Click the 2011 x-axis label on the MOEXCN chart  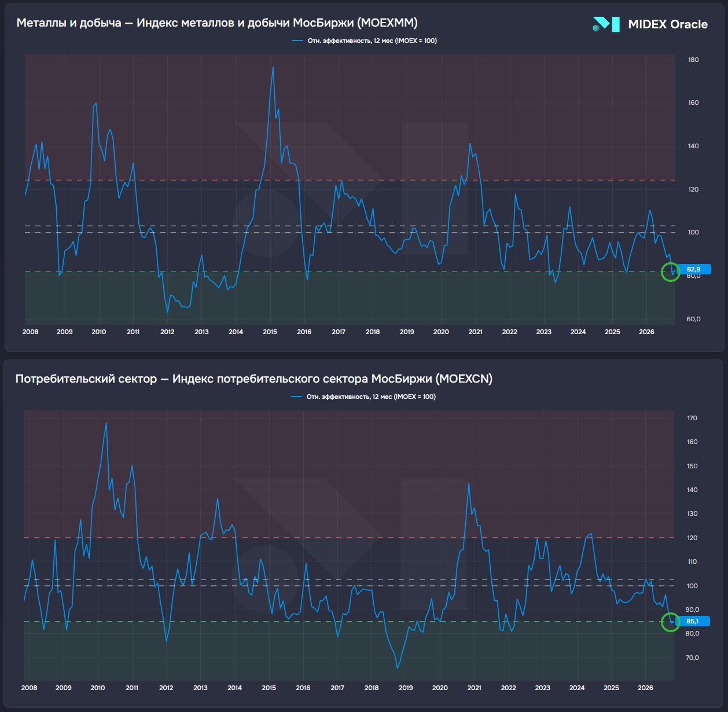pyautogui.click(x=132, y=688)
